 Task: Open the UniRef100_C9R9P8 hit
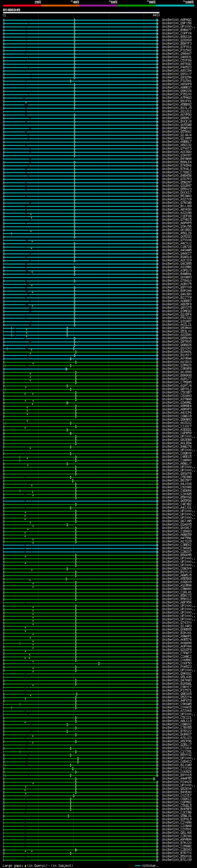click(177, 369)
